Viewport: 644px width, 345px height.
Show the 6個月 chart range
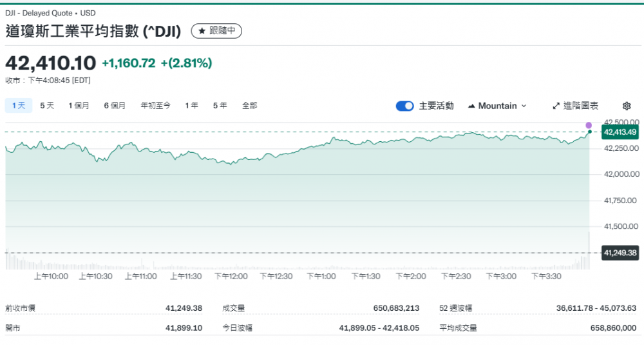point(115,105)
